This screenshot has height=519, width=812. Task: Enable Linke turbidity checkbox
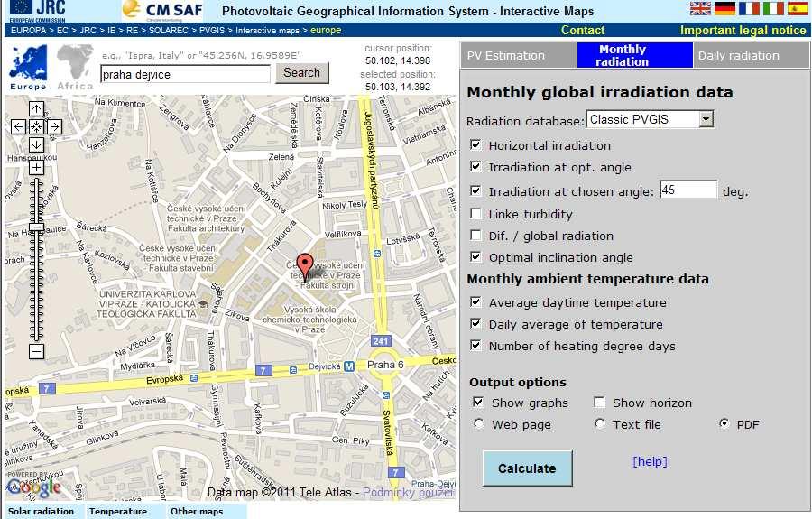coord(475,213)
